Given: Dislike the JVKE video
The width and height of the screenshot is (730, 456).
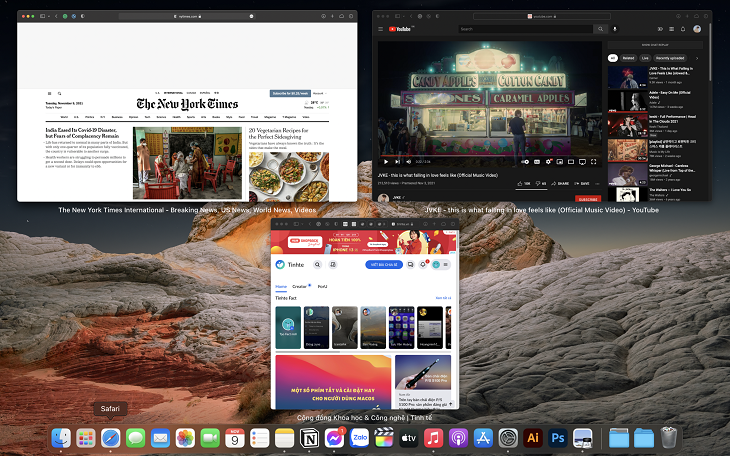Looking at the screenshot, I should point(541,184).
